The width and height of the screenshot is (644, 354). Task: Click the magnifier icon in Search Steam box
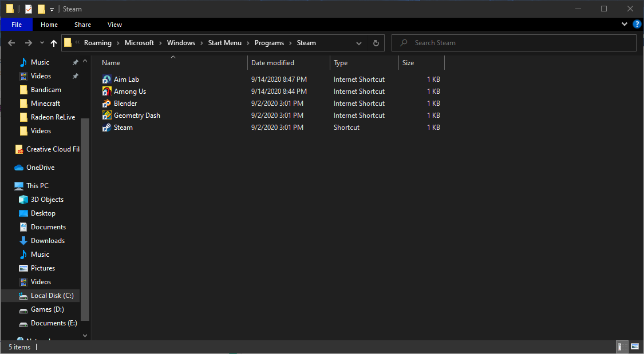(404, 43)
